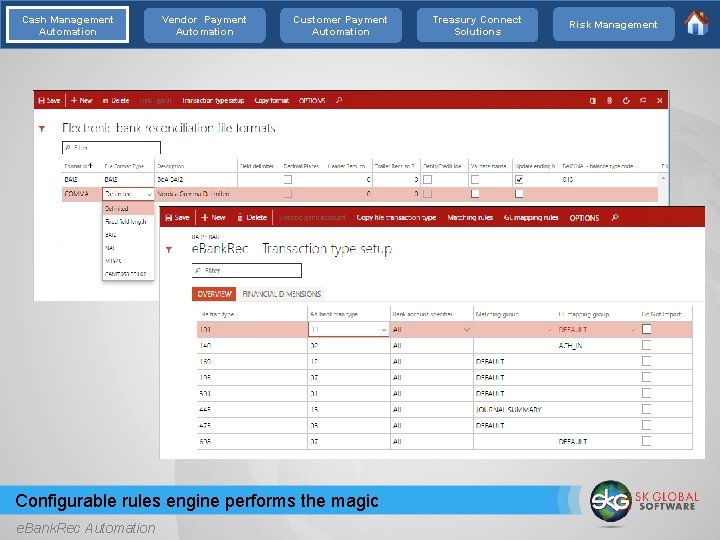
Task: Open GL mapping group dropdown in row 101
Action: 633,330
